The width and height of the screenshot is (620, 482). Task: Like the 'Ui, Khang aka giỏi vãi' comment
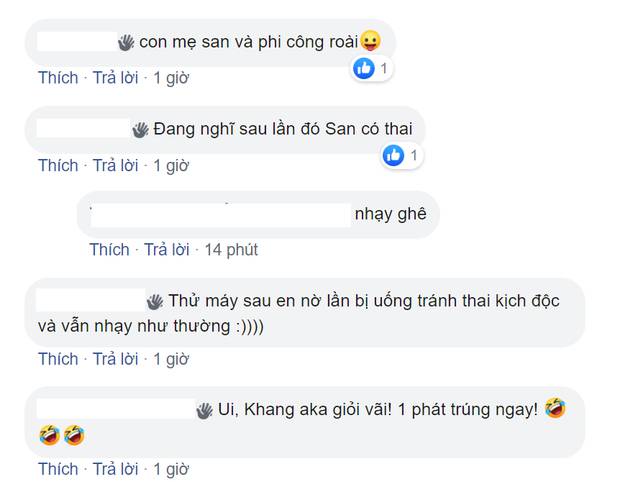pos(58,468)
